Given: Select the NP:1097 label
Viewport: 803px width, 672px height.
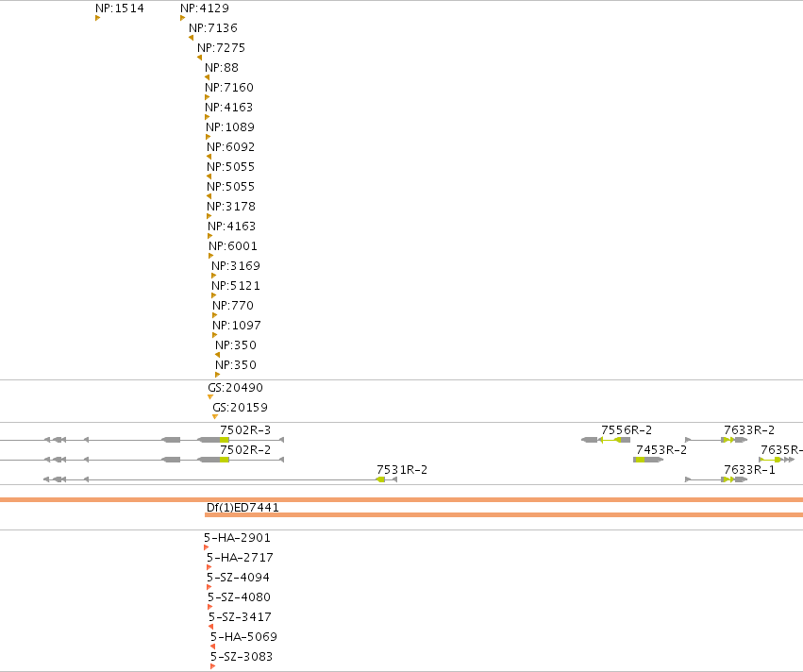Looking at the screenshot, I should pyautogui.click(x=237, y=326).
